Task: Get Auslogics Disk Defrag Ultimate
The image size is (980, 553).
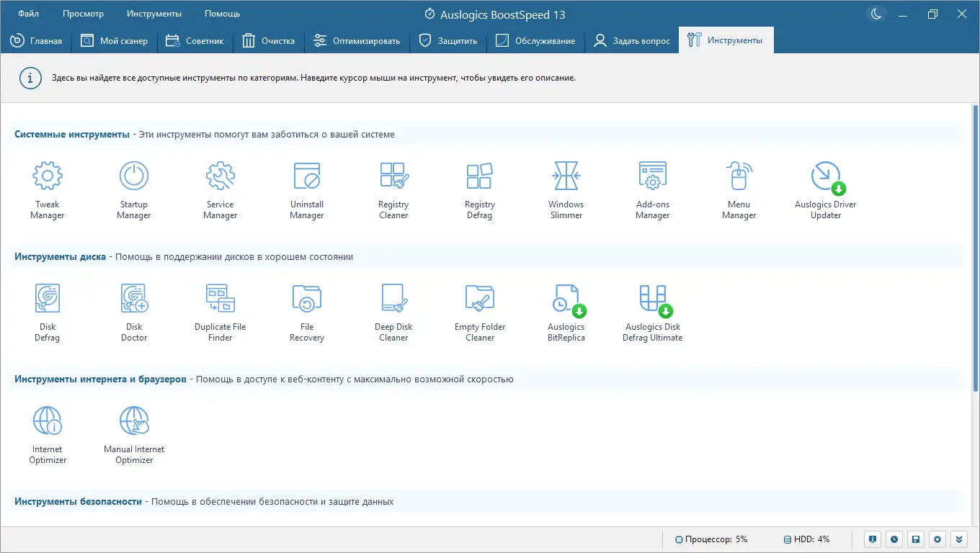Action: coord(653,313)
